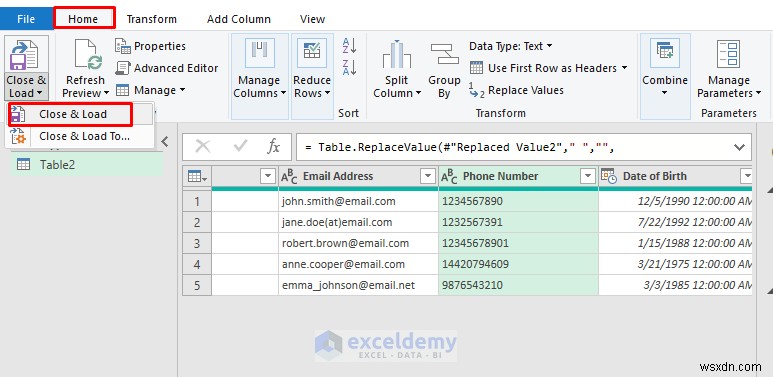Screen dimensions: 773x377
Task: Click the Manage Parameters icon
Action: coord(728,54)
